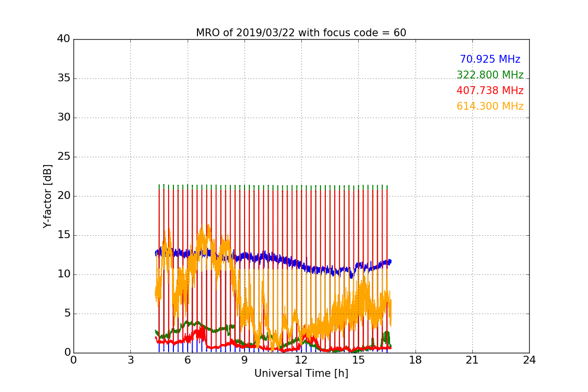Click the y-axis tick label '35'
The image size is (588, 392).
(x=63, y=78)
